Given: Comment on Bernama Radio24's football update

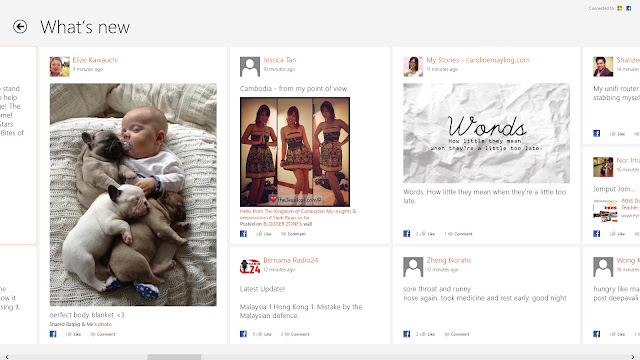Looking at the screenshot, I should click(x=295, y=334).
